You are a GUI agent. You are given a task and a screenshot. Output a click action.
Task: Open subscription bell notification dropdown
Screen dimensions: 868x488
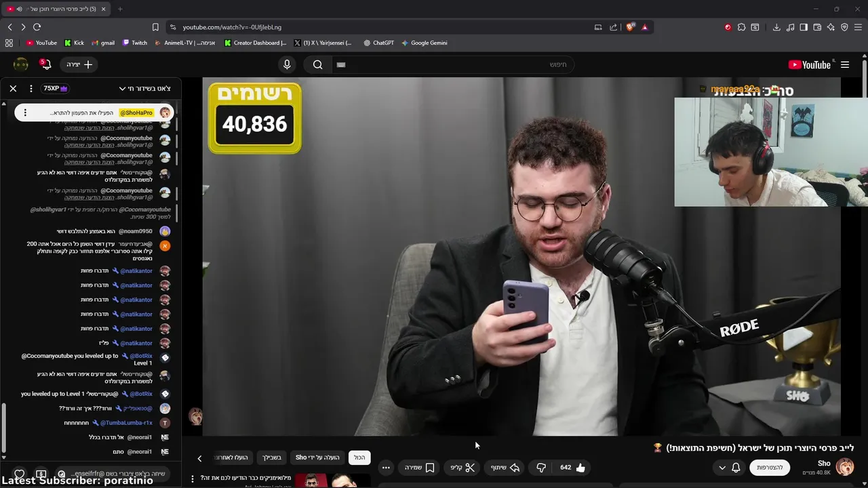pos(729,468)
